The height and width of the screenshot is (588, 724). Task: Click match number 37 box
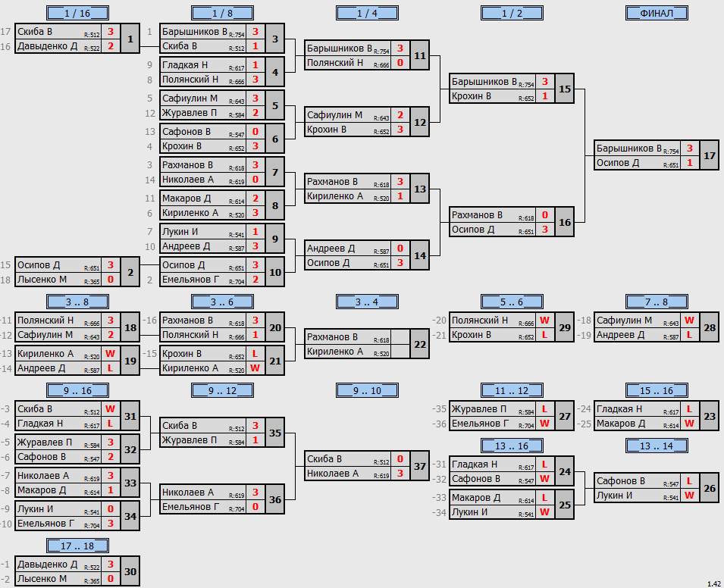(x=420, y=466)
